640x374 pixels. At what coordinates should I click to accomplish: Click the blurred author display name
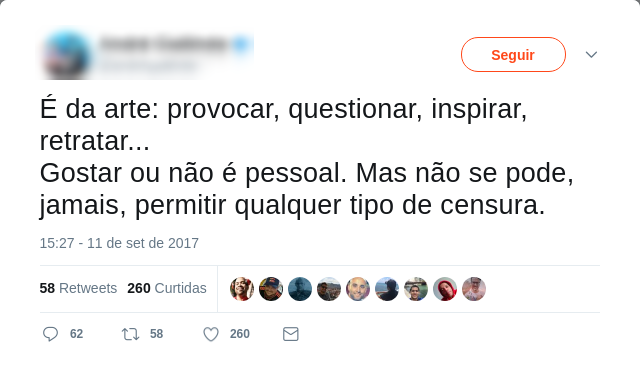(163, 44)
